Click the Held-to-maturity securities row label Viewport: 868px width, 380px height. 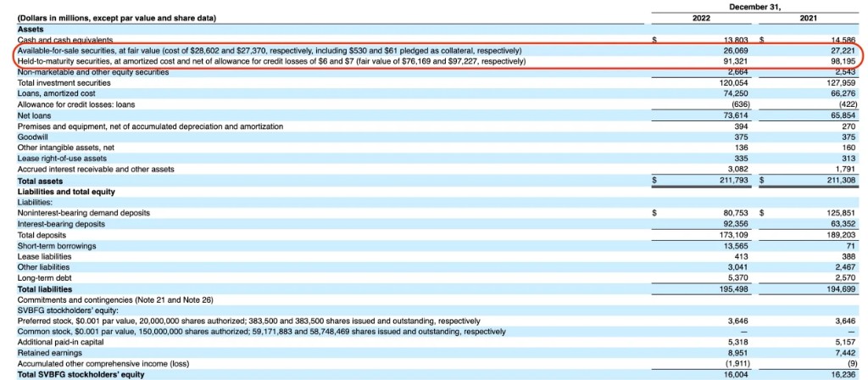271,61
